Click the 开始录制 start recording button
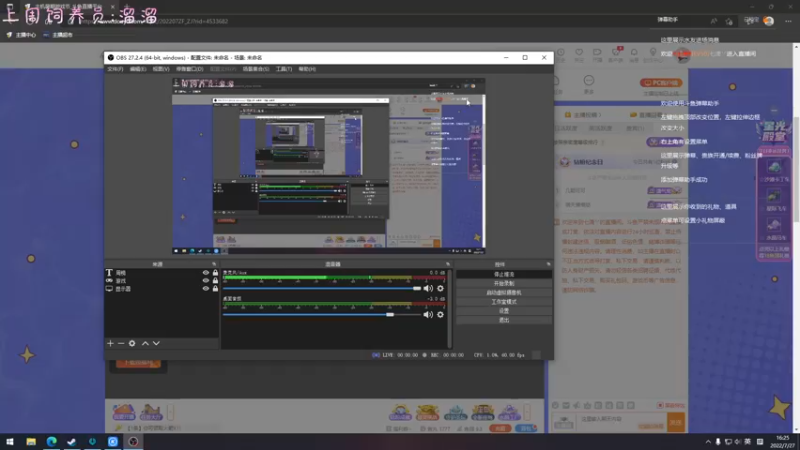 (504, 284)
